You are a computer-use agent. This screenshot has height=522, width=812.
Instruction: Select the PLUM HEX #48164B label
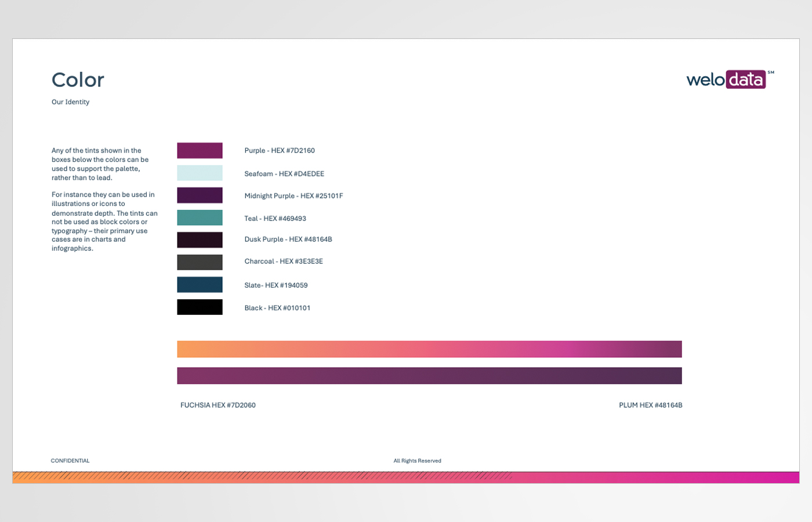[651, 405]
